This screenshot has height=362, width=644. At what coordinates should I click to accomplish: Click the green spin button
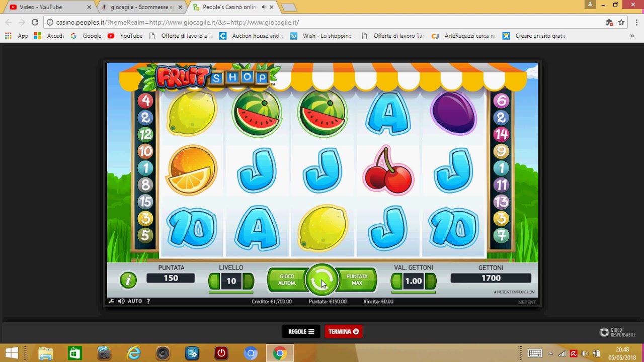(x=321, y=281)
